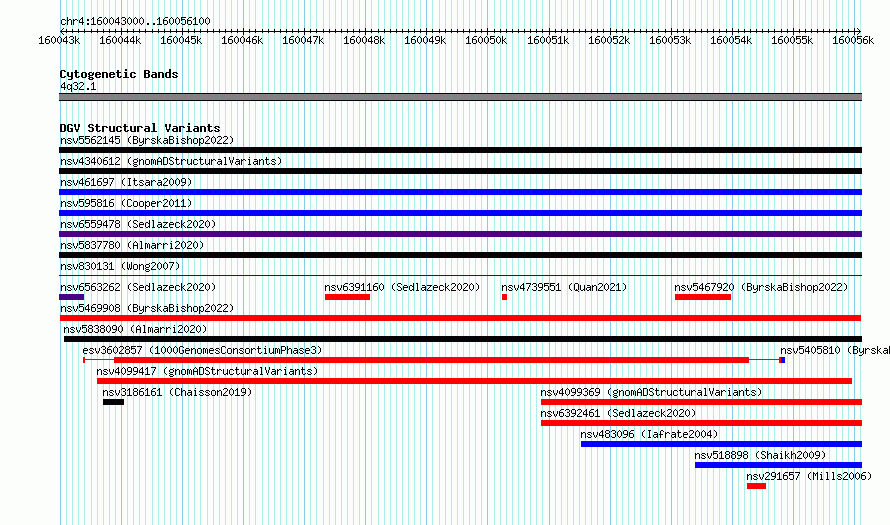
Task: Click the nsv461697 (Itsara2009) label
Action: coord(126,182)
